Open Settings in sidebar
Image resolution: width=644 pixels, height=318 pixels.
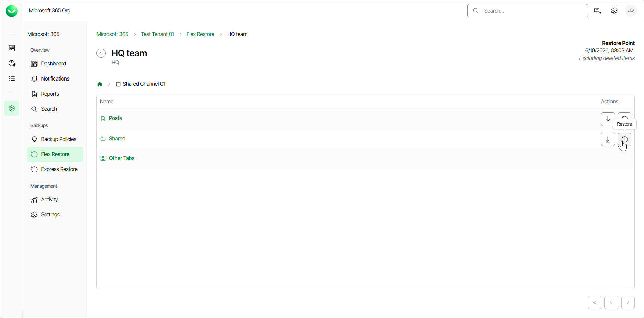pos(55,215)
